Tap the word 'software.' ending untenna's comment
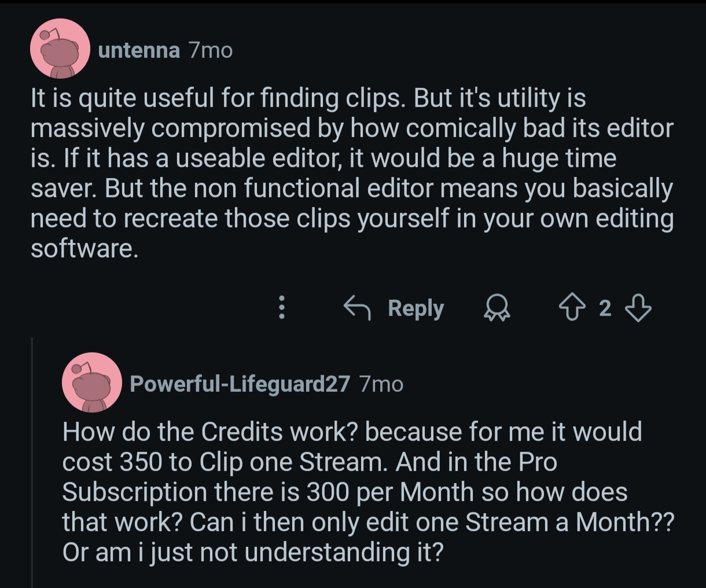706x588 pixels. 84,248
